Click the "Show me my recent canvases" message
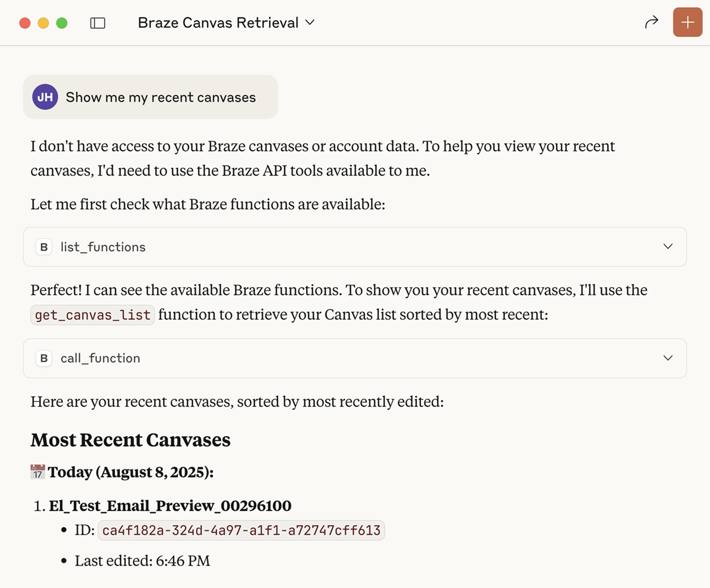Screen dimensions: 710x588 point(160,97)
